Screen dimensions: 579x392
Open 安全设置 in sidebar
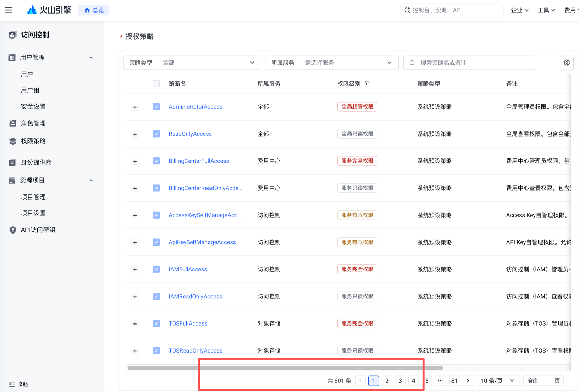tap(33, 106)
